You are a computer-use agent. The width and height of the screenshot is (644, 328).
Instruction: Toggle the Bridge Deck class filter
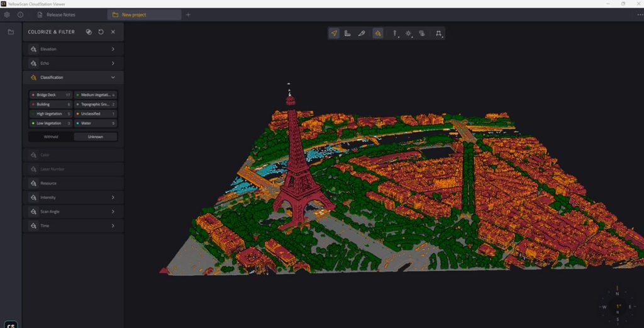(50, 95)
